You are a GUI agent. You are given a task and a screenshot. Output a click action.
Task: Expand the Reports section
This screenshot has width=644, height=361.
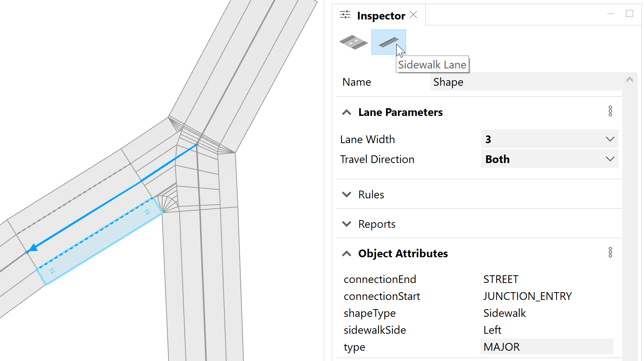347,224
